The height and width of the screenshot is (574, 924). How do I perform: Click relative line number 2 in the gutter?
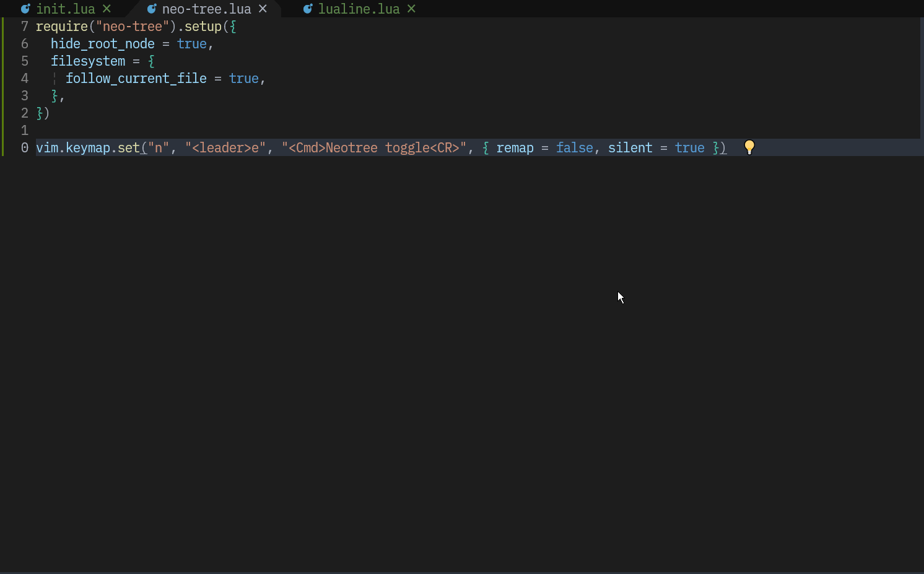pyautogui.click(x=25, y=113)
